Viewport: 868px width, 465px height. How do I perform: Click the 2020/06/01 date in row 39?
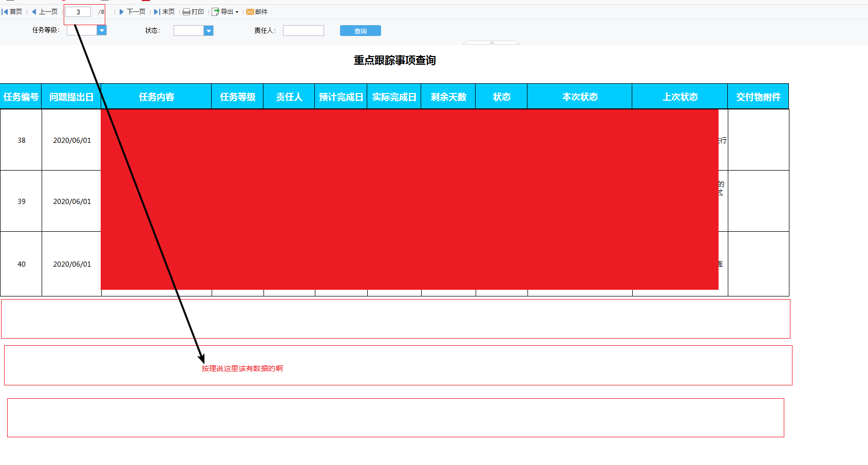(x=72, y=201)
